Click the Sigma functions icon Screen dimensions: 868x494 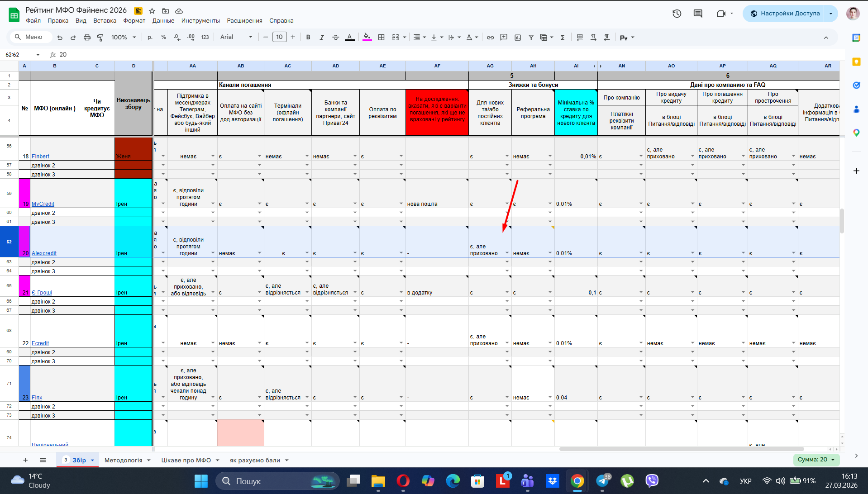(x=563, y=38)
